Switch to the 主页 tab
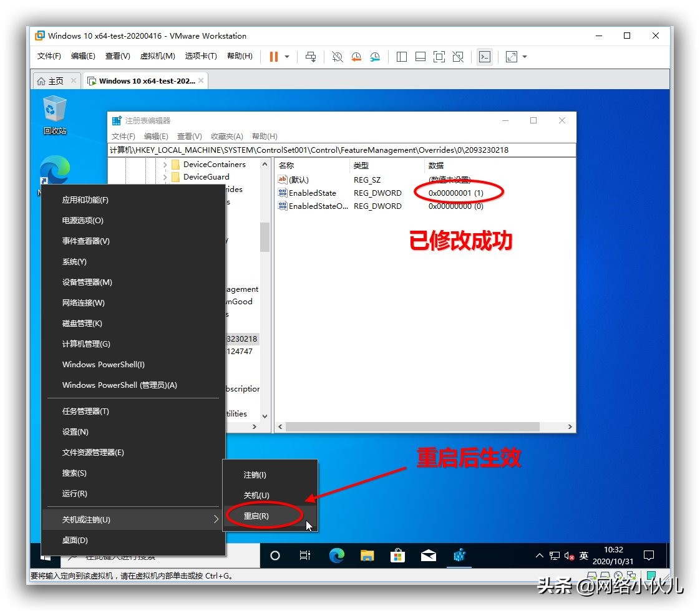Screen dimensions: 700x611 [x=55, y=80]
